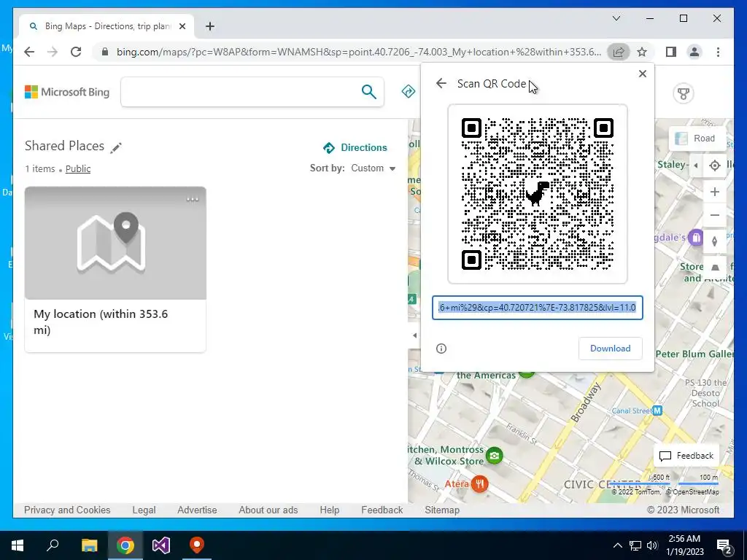Image resolution: width=747 pixels, height=560 pixels.
Task: Open the Help footer link
Action: (330, 510)
